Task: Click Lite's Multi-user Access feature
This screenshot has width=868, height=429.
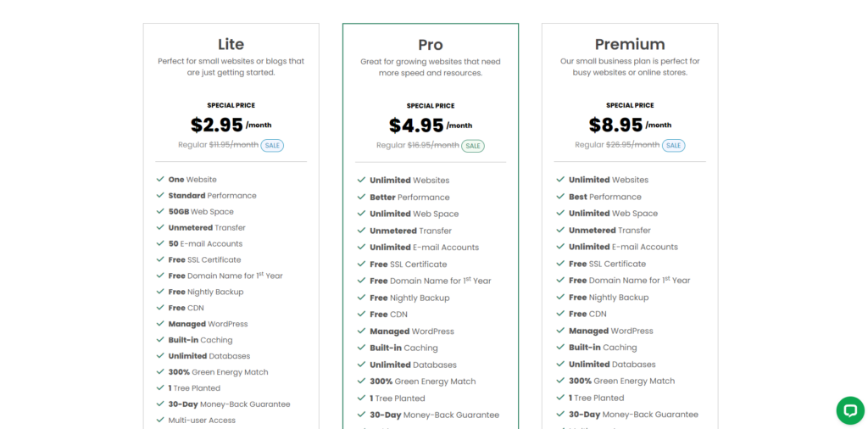Action: click(x=202, y=421)
